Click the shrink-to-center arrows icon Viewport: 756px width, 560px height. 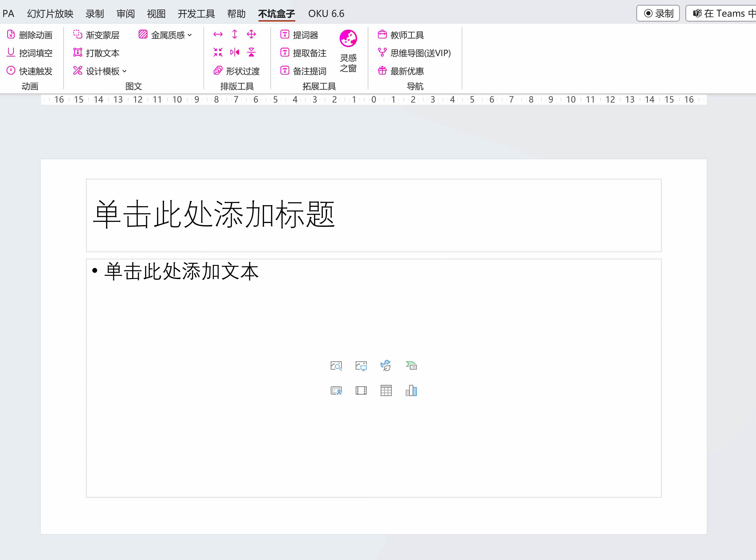218,52
